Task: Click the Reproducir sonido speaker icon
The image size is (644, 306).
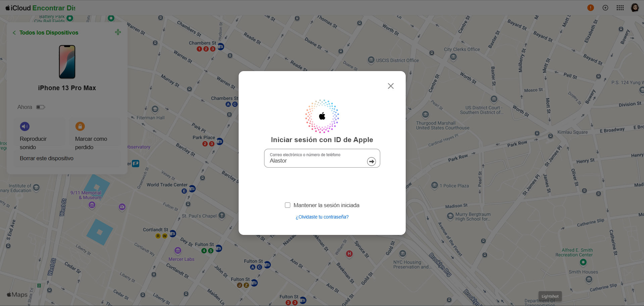Action: (x=25, y=126)
